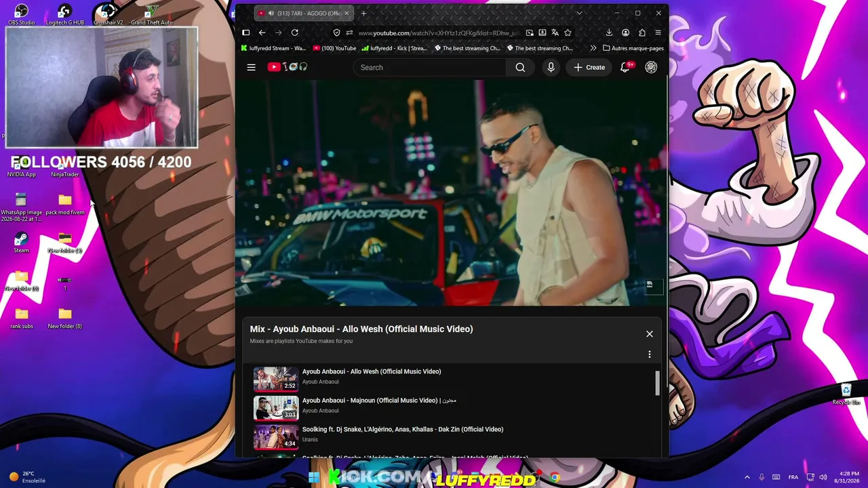The image size is (868, 488).
Task: Open the OBS Studio desktop shortcut
Action: coord(21,15)
